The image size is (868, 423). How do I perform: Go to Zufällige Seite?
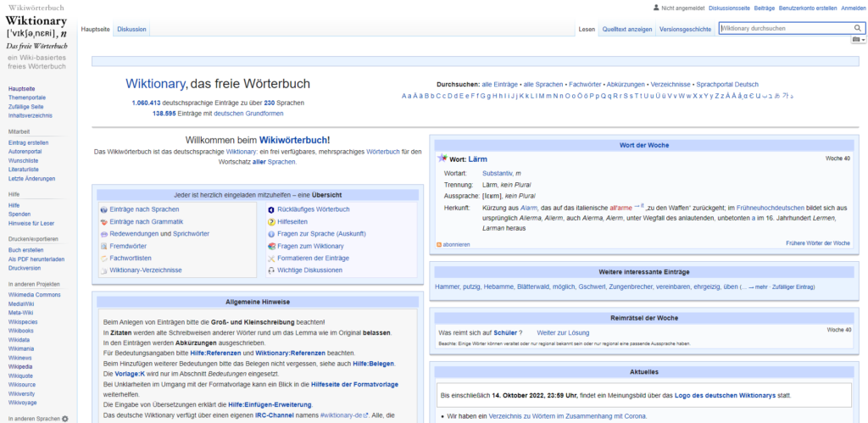26,107
